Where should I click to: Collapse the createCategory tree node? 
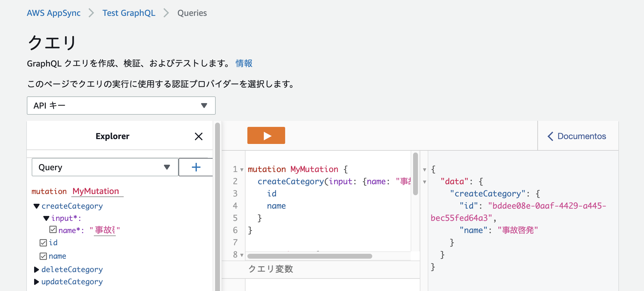coord(37,206)
